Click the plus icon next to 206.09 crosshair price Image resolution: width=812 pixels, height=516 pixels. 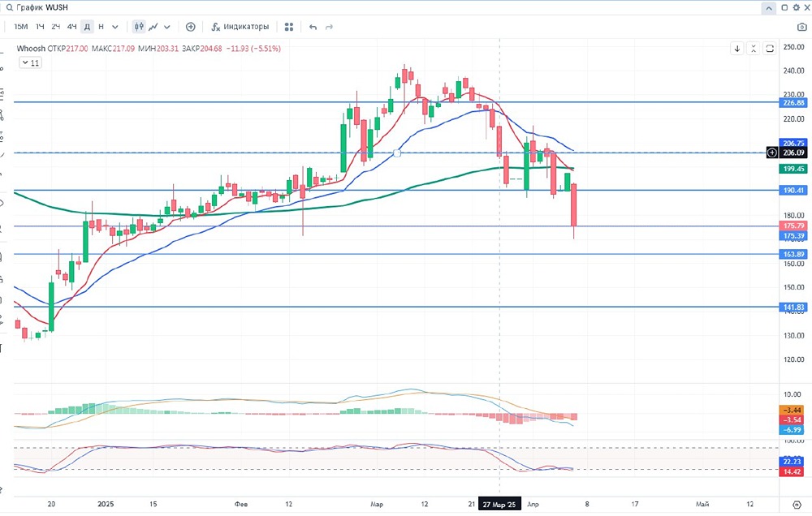tap(771, 153)
